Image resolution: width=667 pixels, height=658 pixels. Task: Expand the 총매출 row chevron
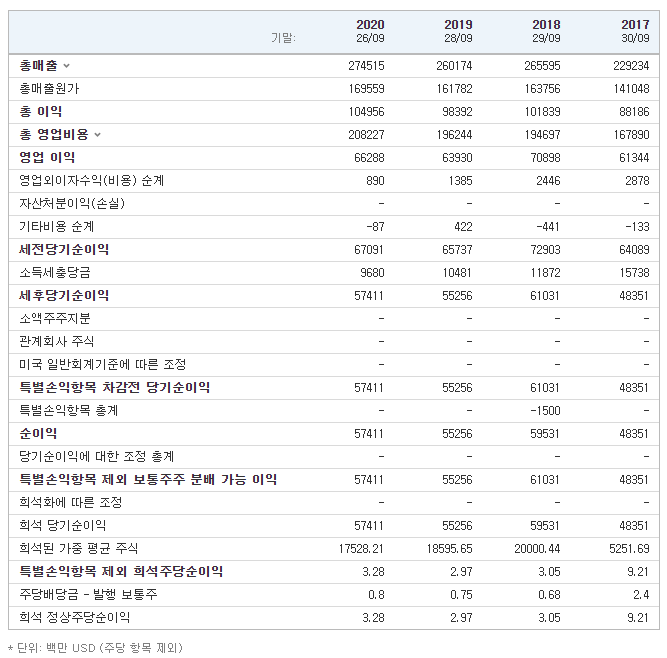point(66,66)
